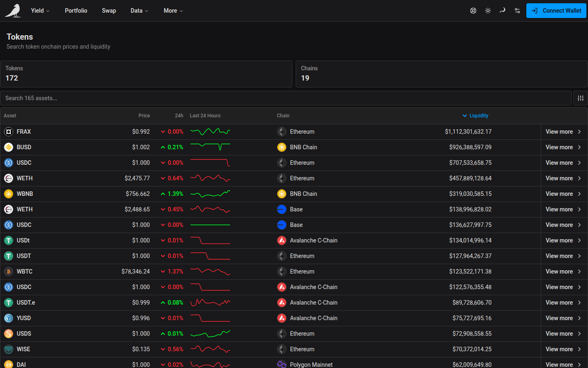The height and width of the screenshot is (368, 588).
Task: Click View more for BUSD
Action: tap(564, 147)
